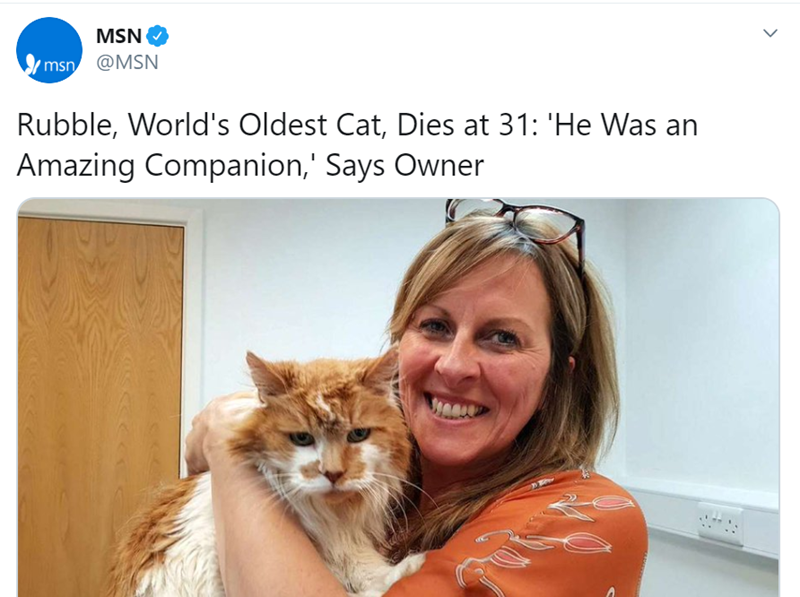The image size is (800, 597).
Task: Click the orange patterned shirt in the photo
Action: click(x=560, y=540)
